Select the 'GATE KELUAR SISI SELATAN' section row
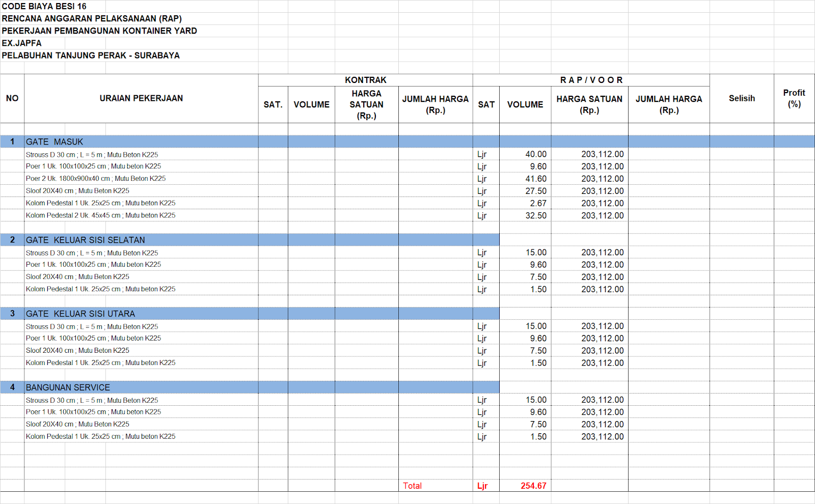Image resolution: width=815 pixels, height=504 pixels. tap(250, 240)
